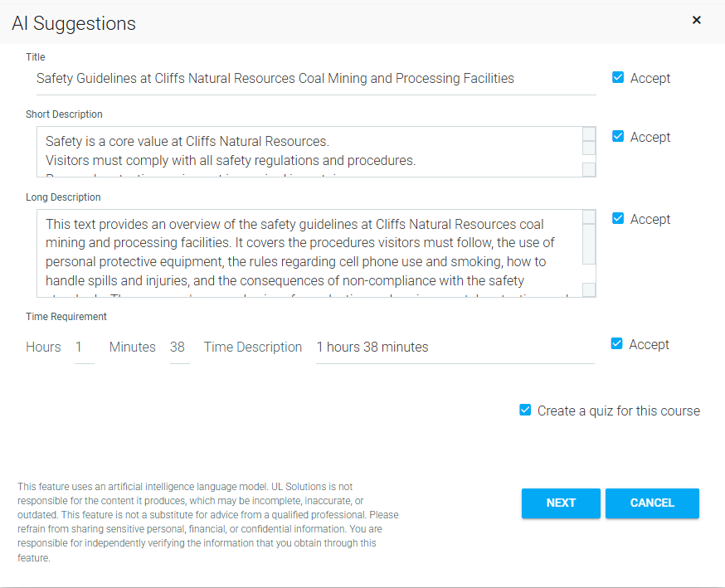This screenshot has width=725, height=588.
Task: Close the AI Suggestions dialog
Action: point(697,20)
